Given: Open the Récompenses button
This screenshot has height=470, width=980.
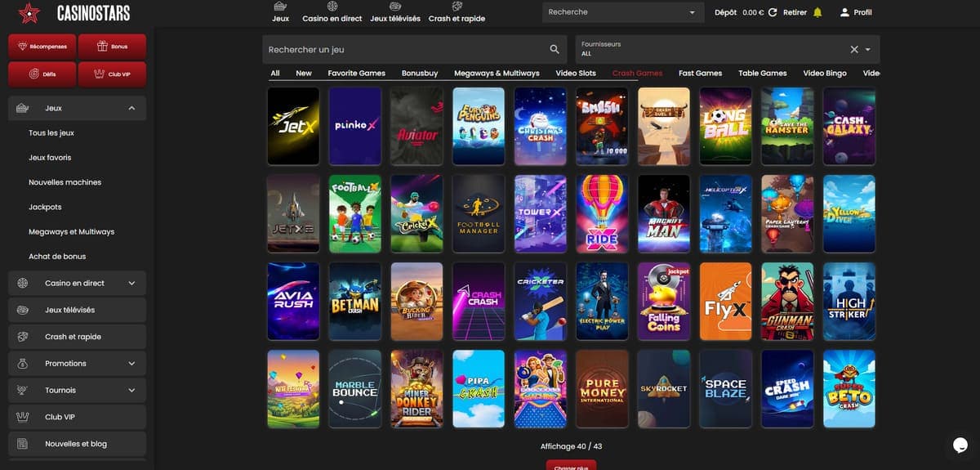Looking at the screenshot, I should (42, 47).
